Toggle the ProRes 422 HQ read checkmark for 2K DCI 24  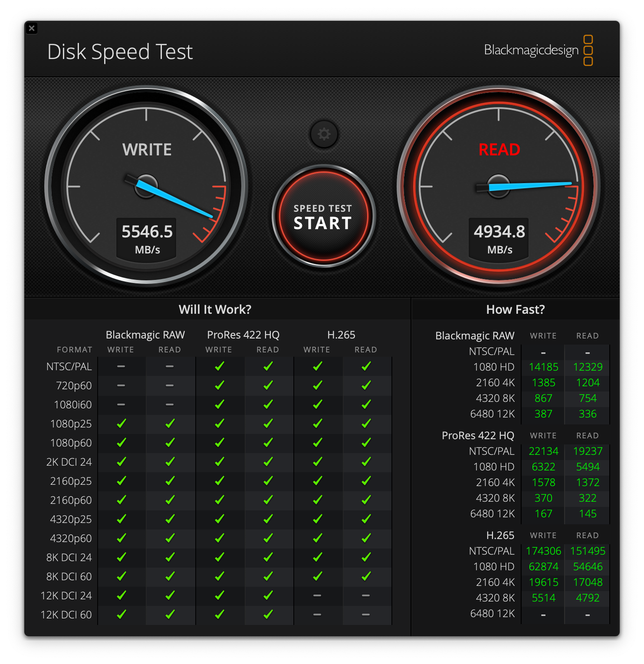tap(269, 462)
